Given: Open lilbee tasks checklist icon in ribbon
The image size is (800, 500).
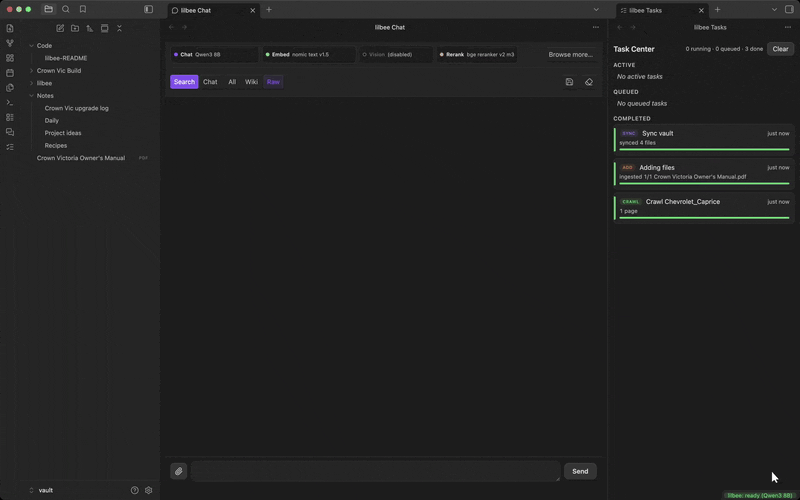Looking at the screenshot, I should [10, 147].
